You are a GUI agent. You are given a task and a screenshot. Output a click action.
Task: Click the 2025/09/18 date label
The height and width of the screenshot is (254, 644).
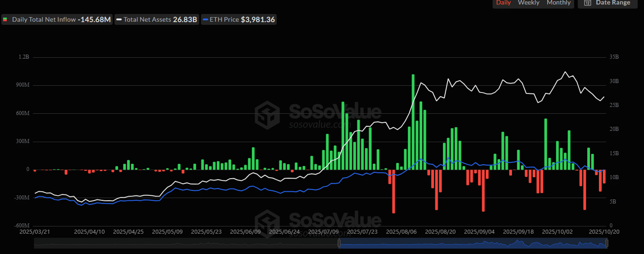coord(518,232)
